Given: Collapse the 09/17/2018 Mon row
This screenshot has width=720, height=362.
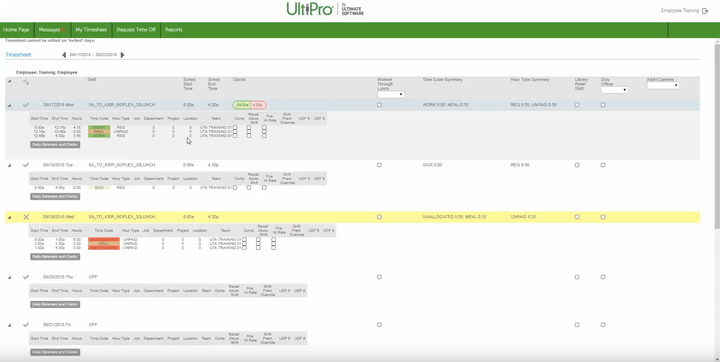Looking at the screenshot, I should click(9, 105).
